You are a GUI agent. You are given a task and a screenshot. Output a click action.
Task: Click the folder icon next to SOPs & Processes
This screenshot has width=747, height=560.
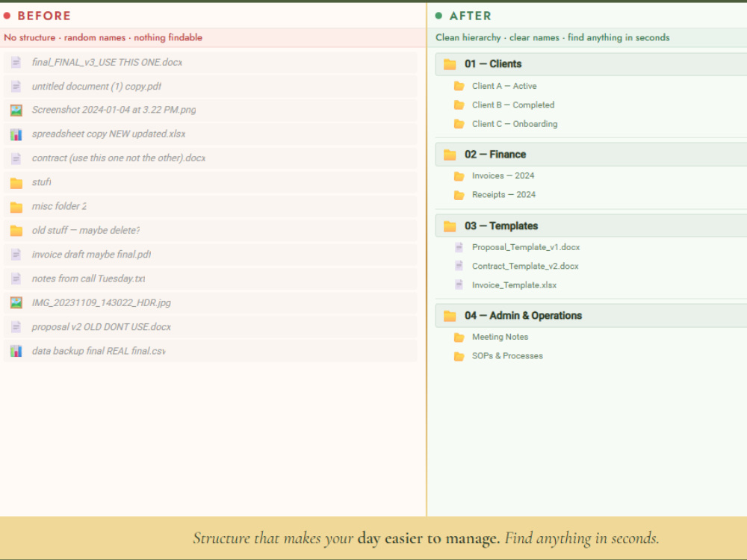(x=459, y=356)
